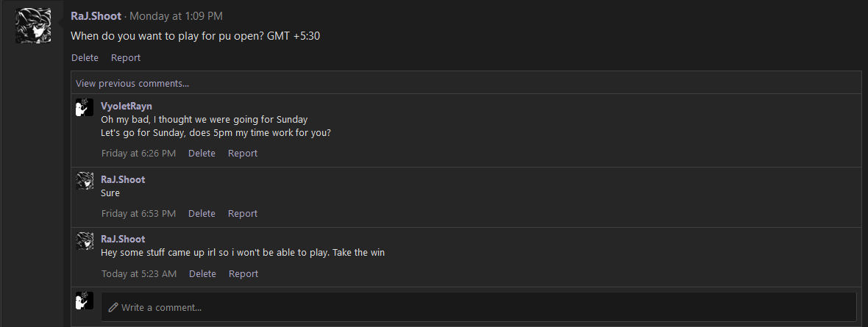
Task: Expand "View previous comments..."
Action: pyautogui.click(x=132, y=83)
